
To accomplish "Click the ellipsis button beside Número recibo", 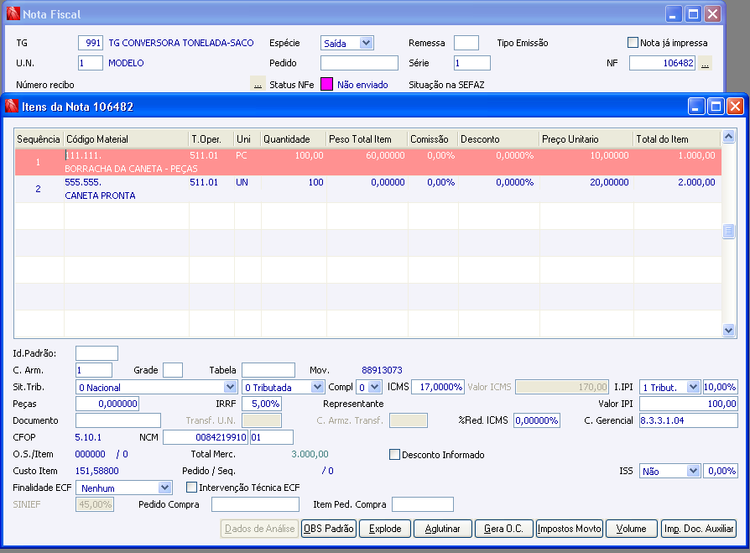I will coord(258,85).
